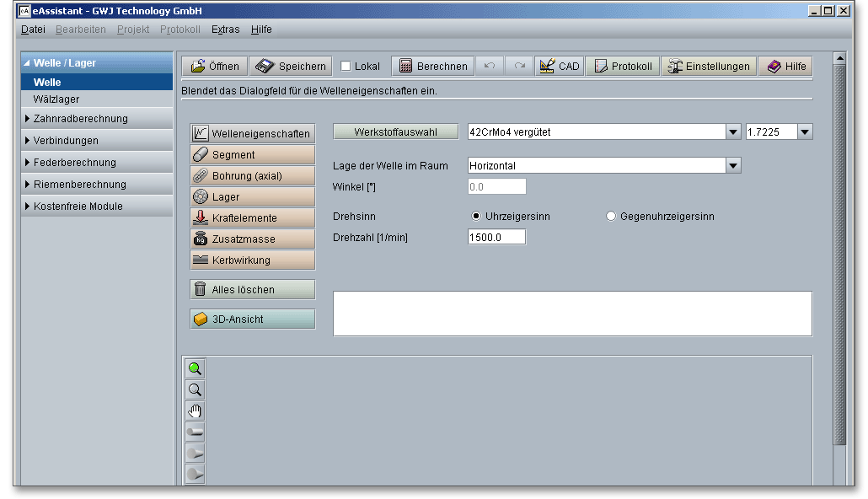Open the Zusatzmasse additional mass panel
This screenshot has width=868, height=499.
coord(252,239)
